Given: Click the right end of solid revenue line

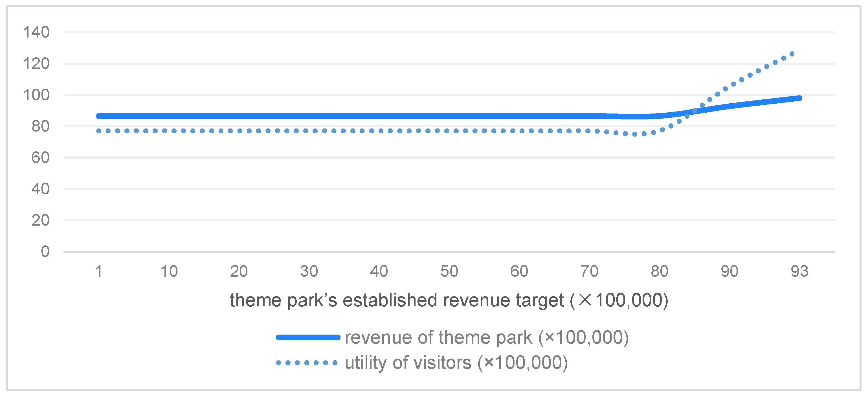Looking at the screenshot, I should tap(799, 98).
